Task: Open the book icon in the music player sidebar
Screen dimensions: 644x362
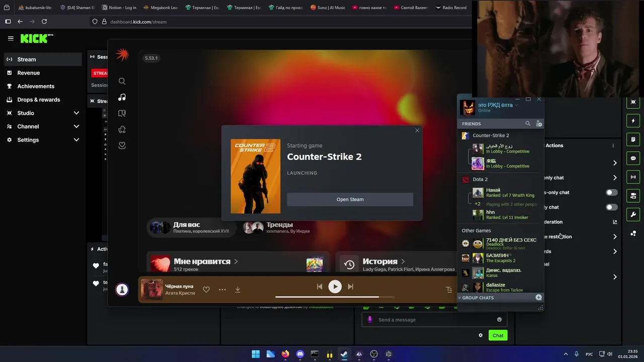Action: click(122, 113)
